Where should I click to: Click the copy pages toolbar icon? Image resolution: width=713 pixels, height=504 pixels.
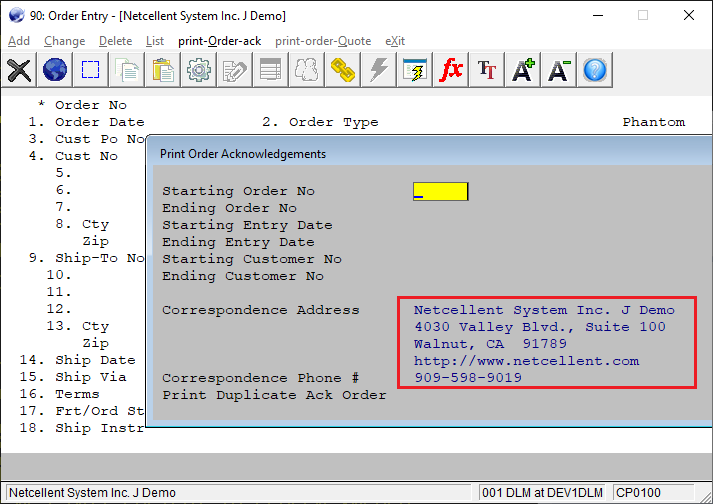pyautogui.click(x=127, y=70)
